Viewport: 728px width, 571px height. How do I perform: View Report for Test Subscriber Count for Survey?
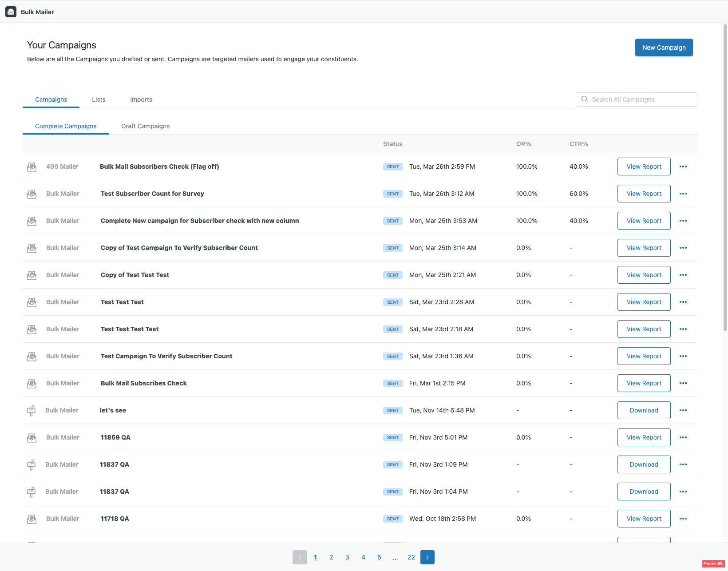[644, 194]
